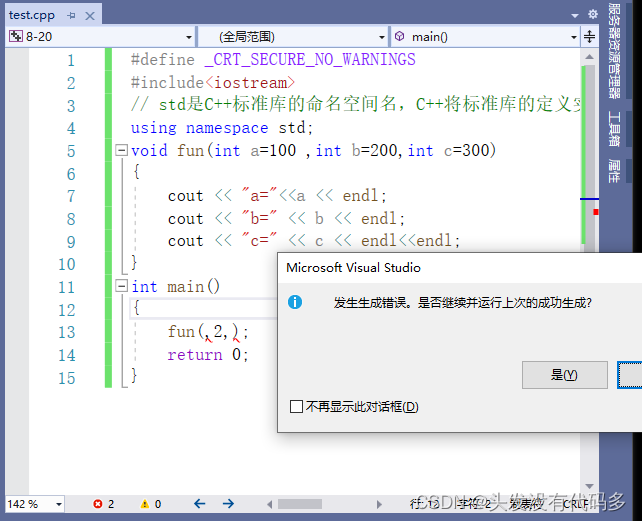Click the cube icon beside main()
This screenshot has width=642, height=521.
point(400,36)
